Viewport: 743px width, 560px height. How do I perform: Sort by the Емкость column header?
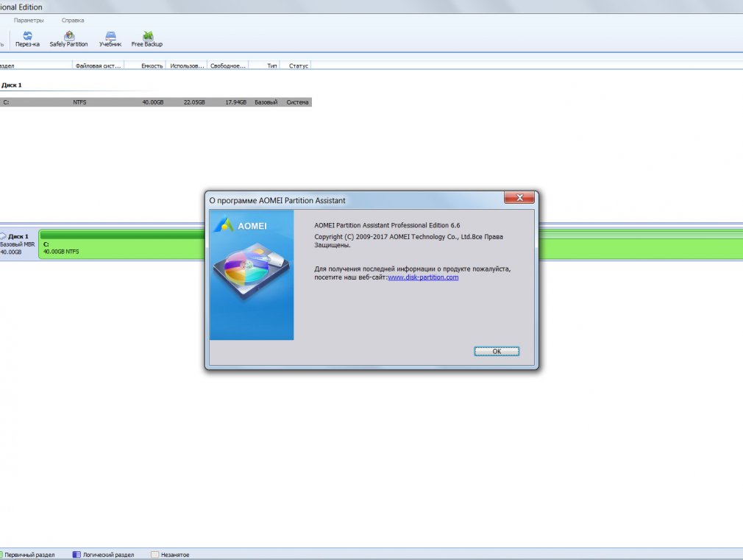145,65
